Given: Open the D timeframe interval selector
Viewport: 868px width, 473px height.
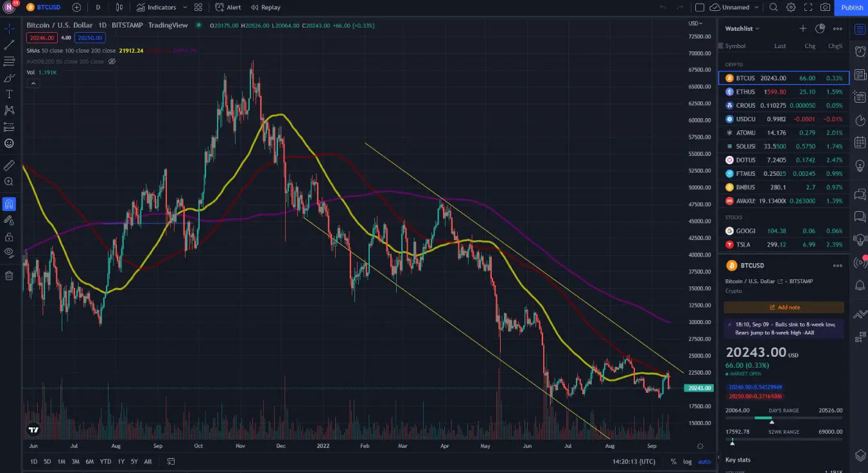Looking at the screenshot, I should pos(98,7).
